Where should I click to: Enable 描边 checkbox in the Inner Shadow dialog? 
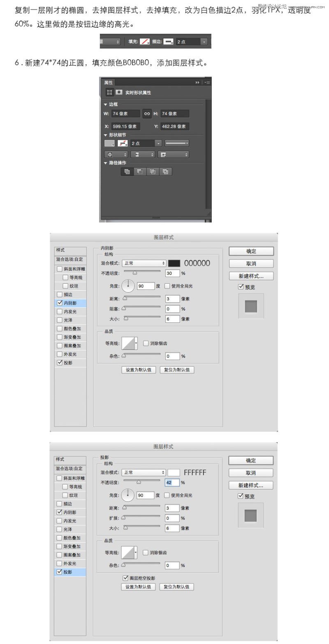pos(60,295)
